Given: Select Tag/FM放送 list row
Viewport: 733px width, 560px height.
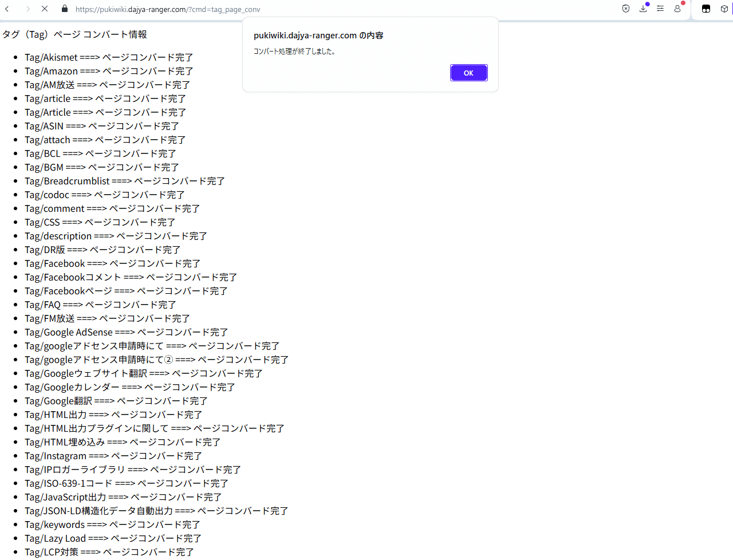Looking at the screenshot, I should coord(107,318).
